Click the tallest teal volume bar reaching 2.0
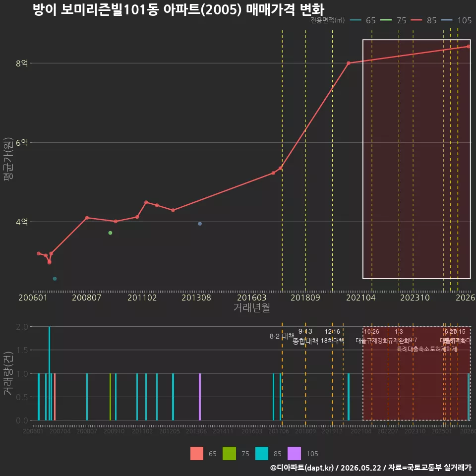This screenshot has height=476, width=476. pyautogui.click(x=50, y=373)
